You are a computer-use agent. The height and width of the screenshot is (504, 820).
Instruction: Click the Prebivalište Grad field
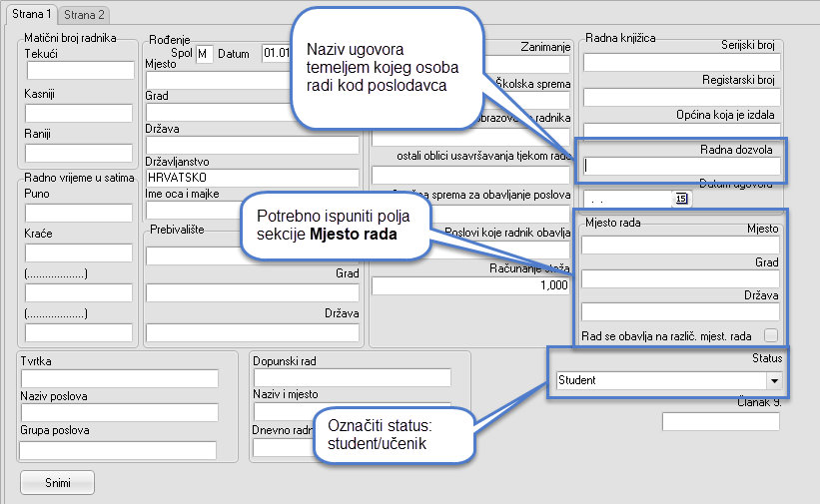[253, 292]
